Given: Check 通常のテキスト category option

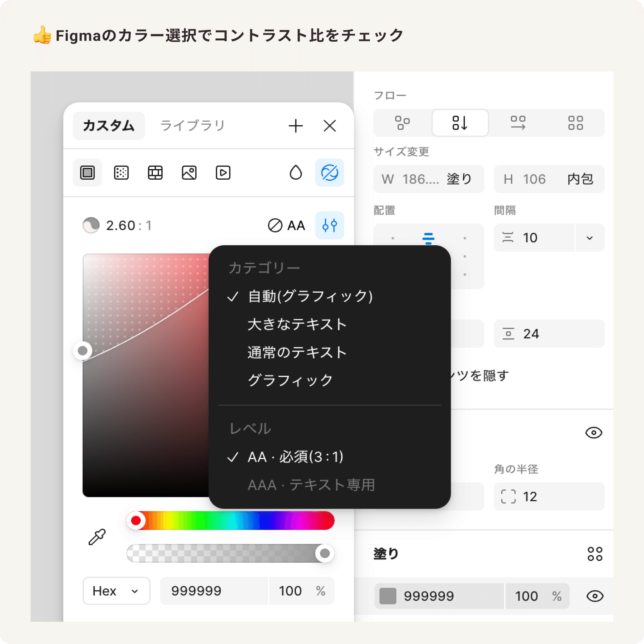Looking at the screenshot, I should (x=296, y=352).
